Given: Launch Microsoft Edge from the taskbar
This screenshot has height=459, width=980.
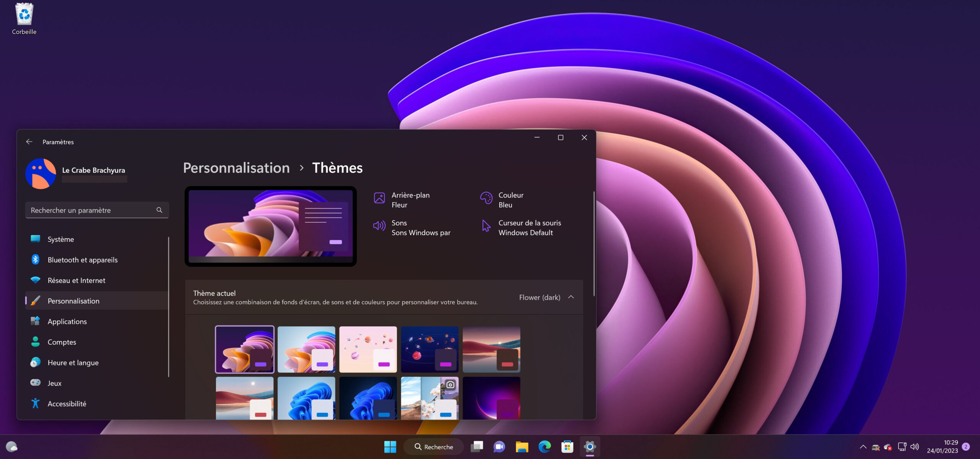Looking at the screenshot, I should pyautogui.click(x=544, y=447).
